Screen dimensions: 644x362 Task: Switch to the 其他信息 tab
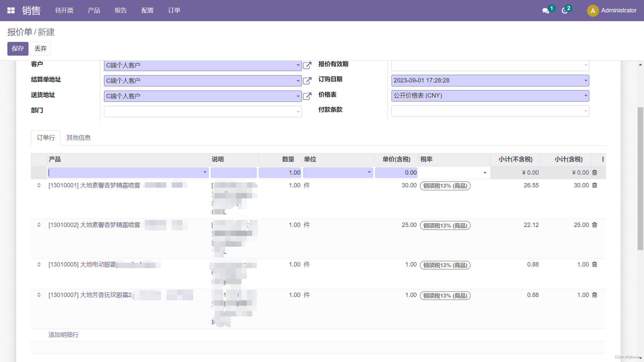(x=78, y=137)
